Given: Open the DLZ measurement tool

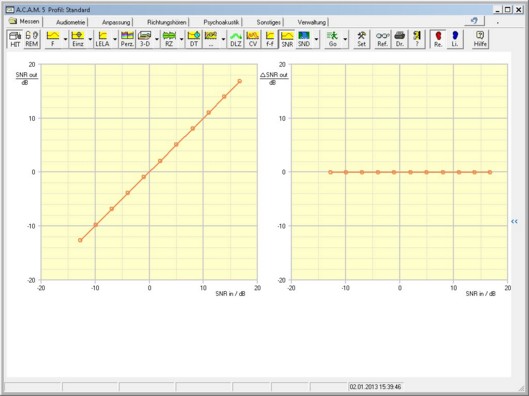Looking at the screenshot, I should [x=236, y=39].
